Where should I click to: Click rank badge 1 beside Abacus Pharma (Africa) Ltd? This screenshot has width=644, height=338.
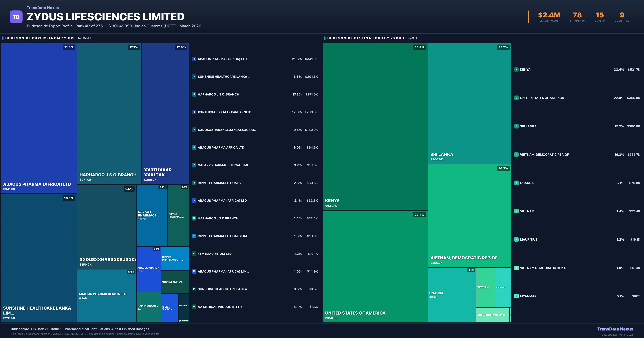pos(194,59)
